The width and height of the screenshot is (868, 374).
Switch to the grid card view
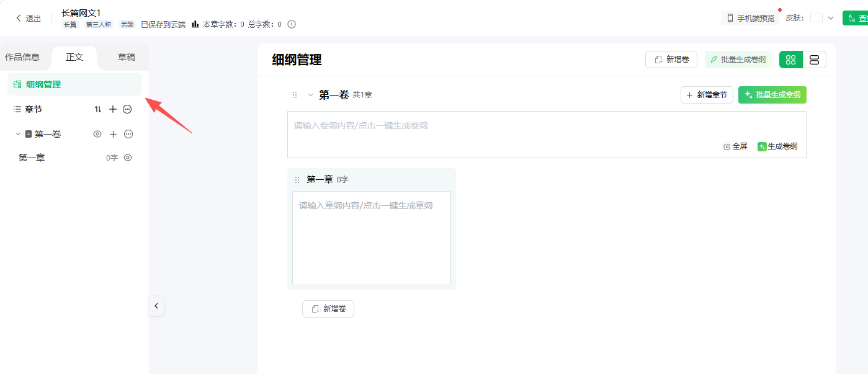tap(791, 60)
